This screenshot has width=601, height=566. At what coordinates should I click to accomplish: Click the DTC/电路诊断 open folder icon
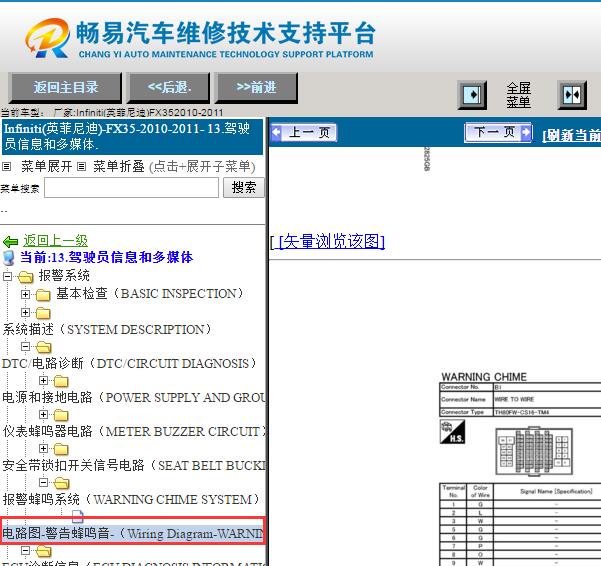tap(43, 347)
